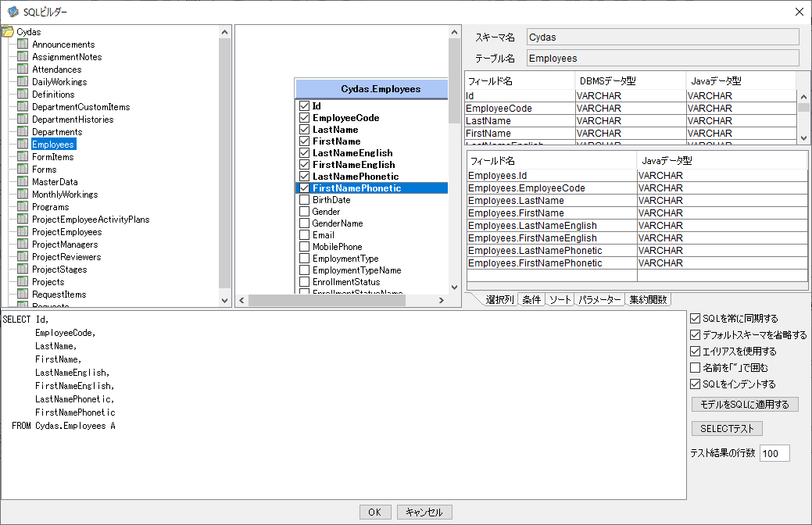The height and width of the screenshot is (525, 812).
Task: Click the ProjectEmployees table icon
Action: pyautogui.click(x=23, y=231)
